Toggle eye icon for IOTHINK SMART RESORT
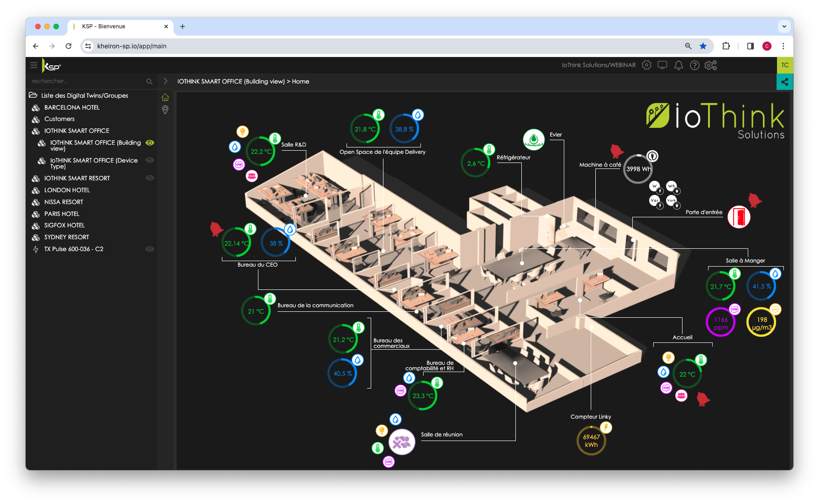The height and width of the screenshot is (504, 819). pos(150,178)
